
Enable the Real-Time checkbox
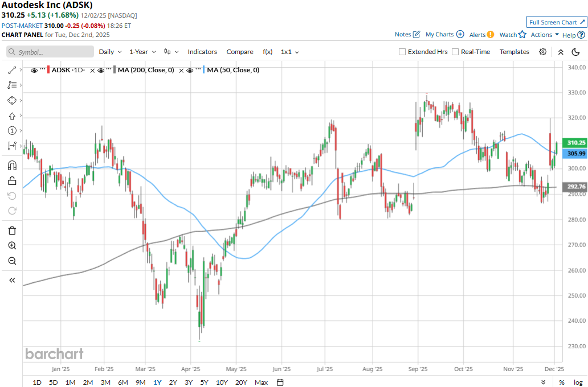[455, 52]
